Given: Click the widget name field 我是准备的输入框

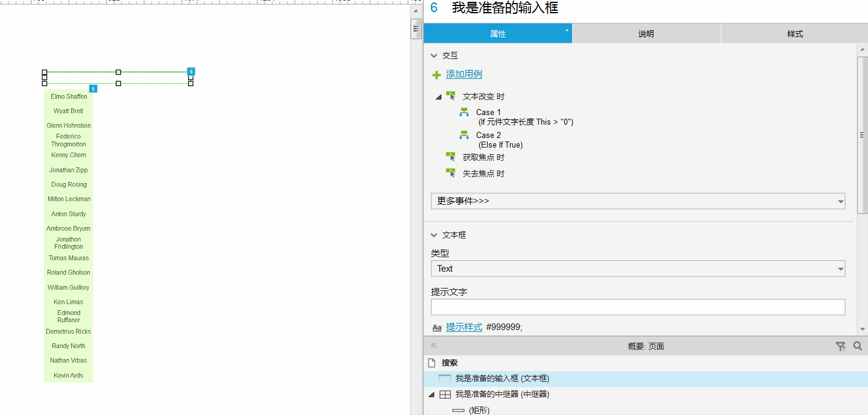Looking at the screenshot, I should pos(505,8).
